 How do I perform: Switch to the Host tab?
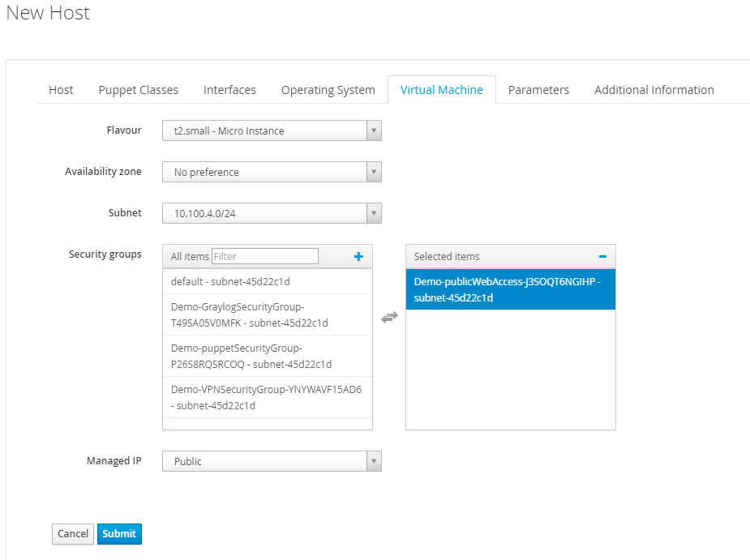pyautogui.click(x=61, y=90)
